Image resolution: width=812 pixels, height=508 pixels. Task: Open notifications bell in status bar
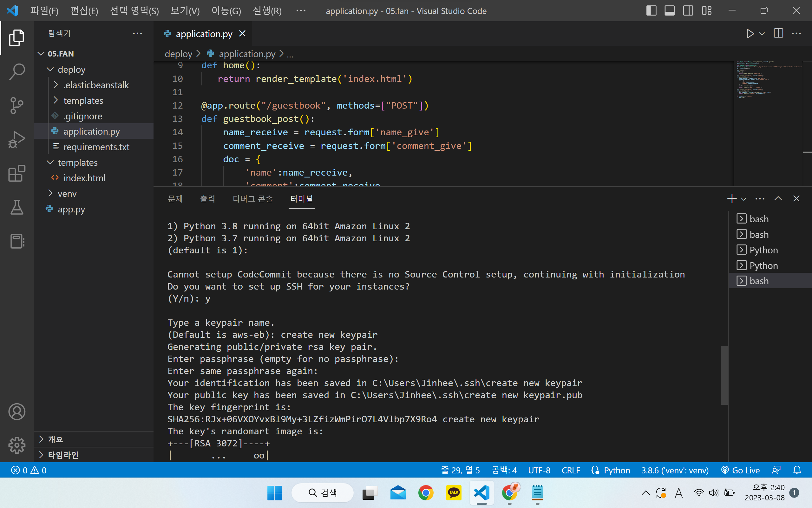click(x=797, y=470)
